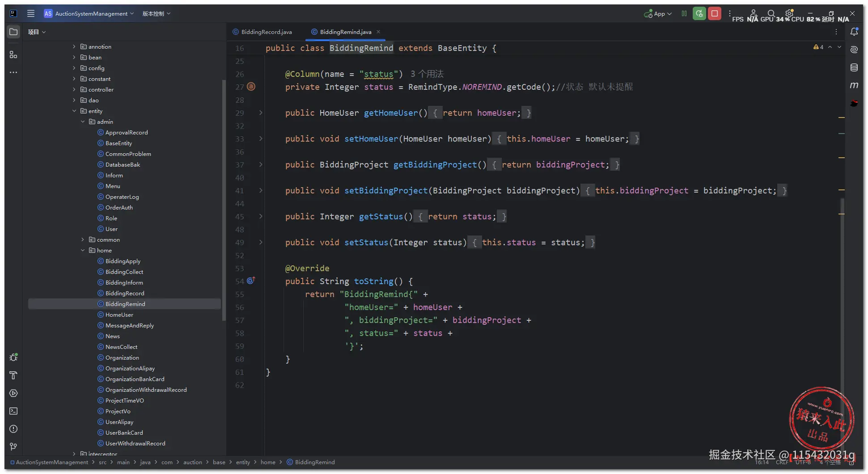Open the main hamburger menu
Image resolution: width=868 pixels, height=474 pixels.
(31, 13)
